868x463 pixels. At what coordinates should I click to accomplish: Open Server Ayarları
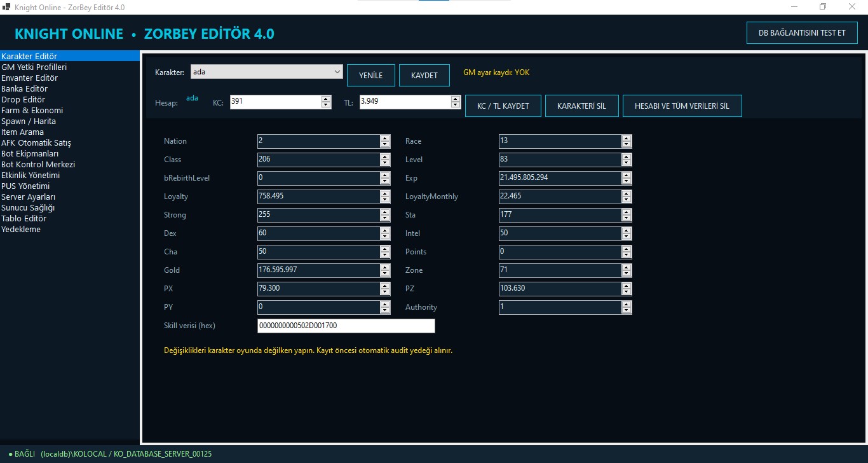click(70, 197)
